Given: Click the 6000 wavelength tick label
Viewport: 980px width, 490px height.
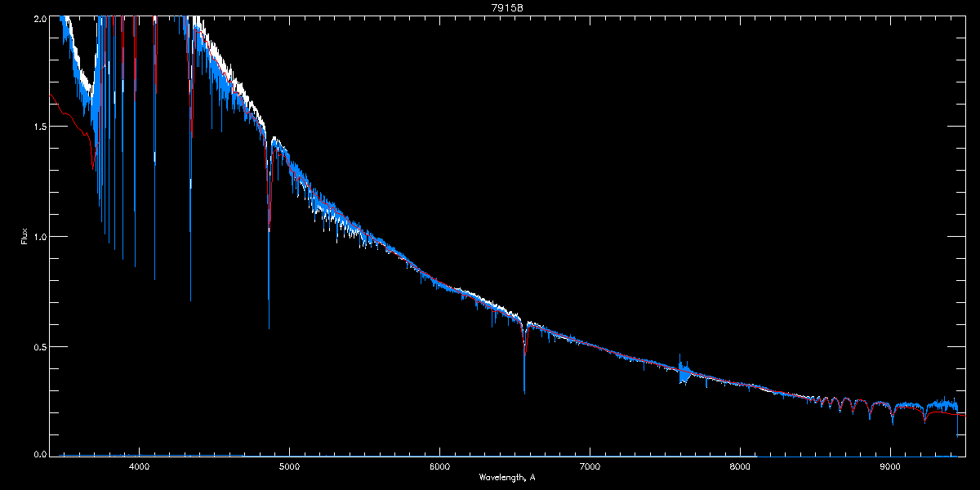Looking at the screenshot, I should click(x=439, y=466).
